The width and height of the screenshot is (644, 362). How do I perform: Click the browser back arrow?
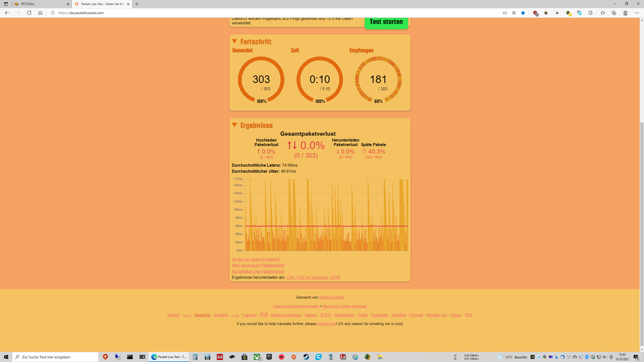click(x=7, y=13)
